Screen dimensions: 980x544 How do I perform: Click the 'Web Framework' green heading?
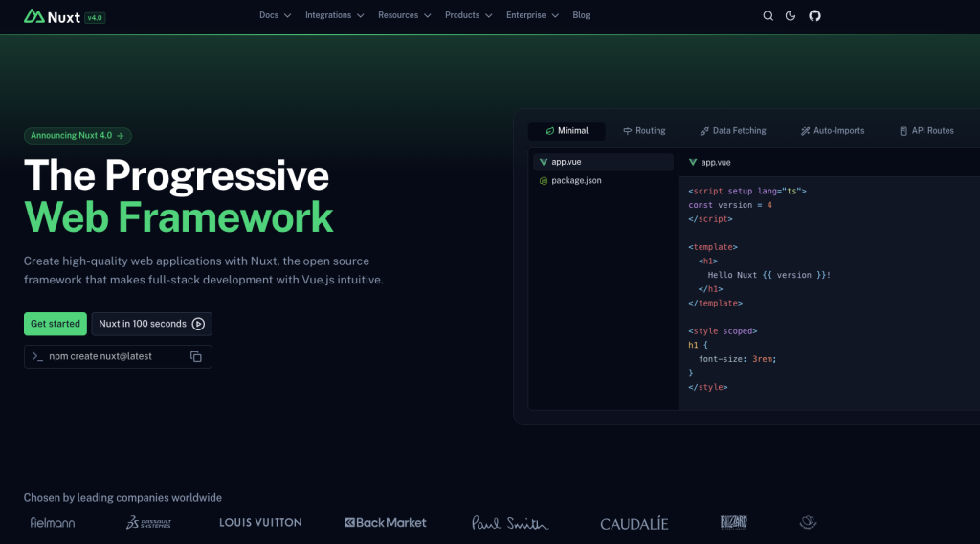coord(179,217)
